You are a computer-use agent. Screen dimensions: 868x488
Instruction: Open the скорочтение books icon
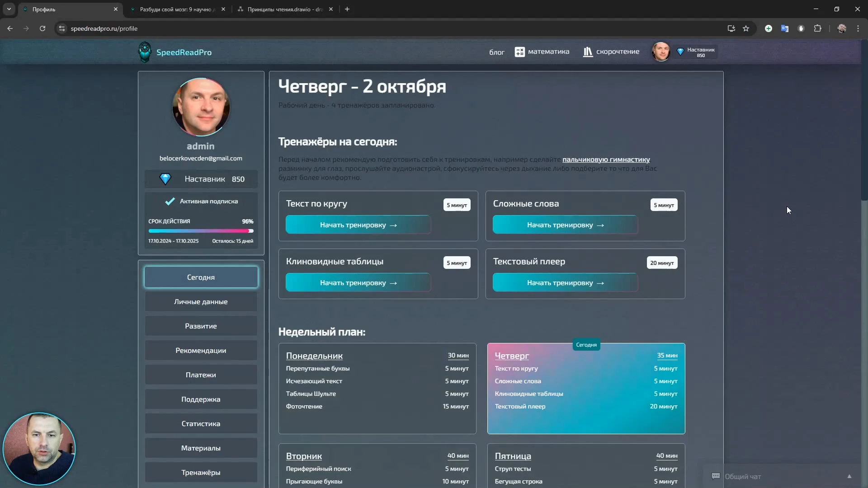(x=588, y=52)
